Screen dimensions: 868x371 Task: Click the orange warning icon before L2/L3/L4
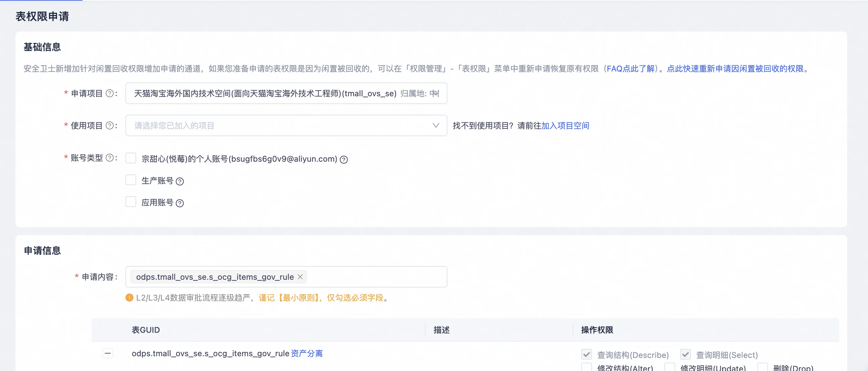[x=129, y=298]
